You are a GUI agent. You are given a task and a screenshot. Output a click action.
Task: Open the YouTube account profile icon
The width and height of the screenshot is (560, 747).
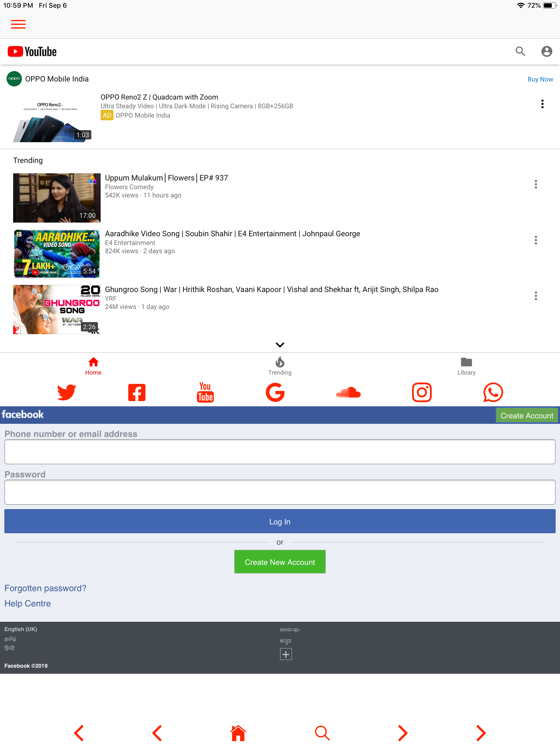tap(546, 51)
